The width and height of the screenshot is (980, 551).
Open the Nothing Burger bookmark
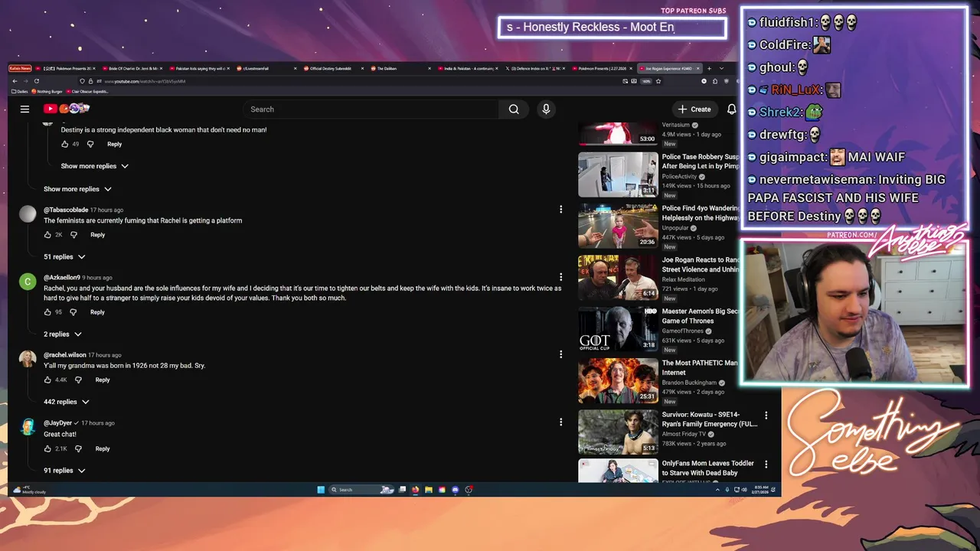[47, 91]
